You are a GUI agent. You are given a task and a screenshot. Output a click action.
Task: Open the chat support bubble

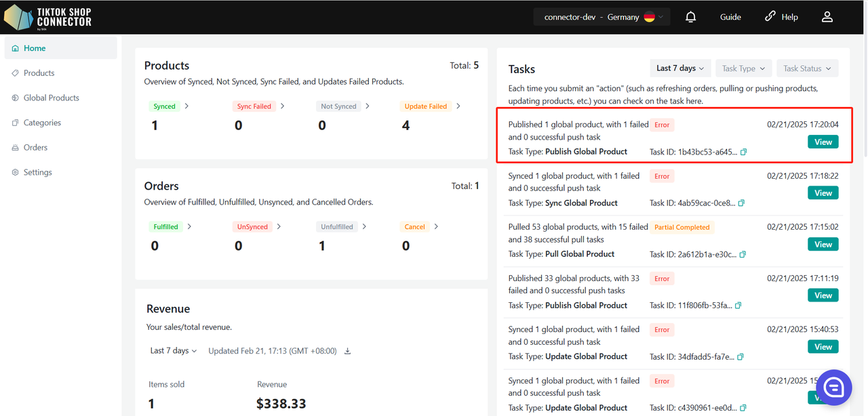coord(833,387)
